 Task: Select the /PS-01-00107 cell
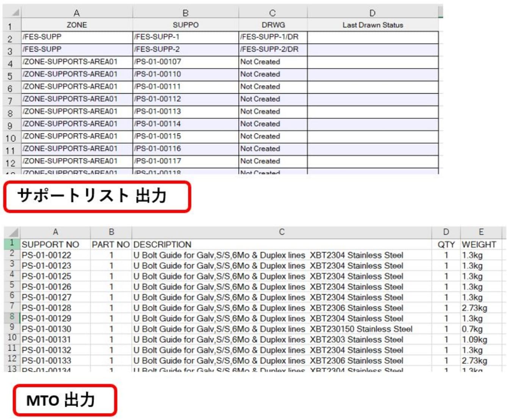(x=185, y=62)
